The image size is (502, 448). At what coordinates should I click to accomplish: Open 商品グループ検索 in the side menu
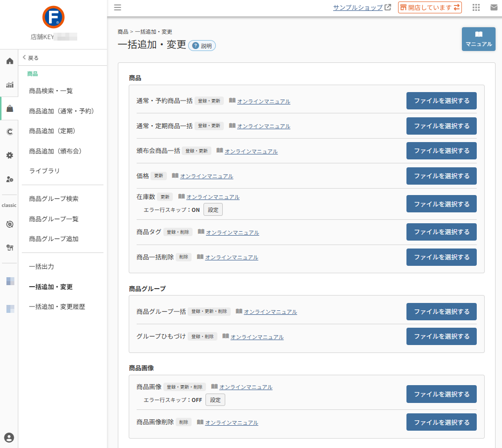coord(54,199)
